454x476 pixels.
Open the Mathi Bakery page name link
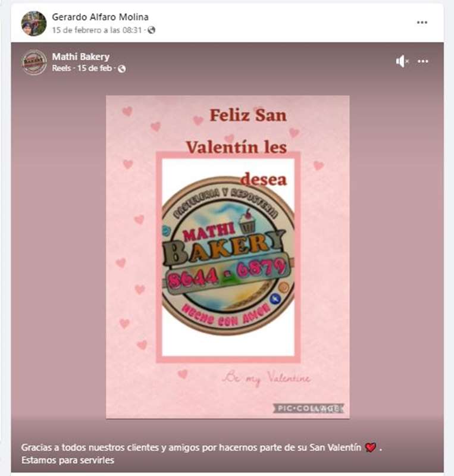click(81, 57)
